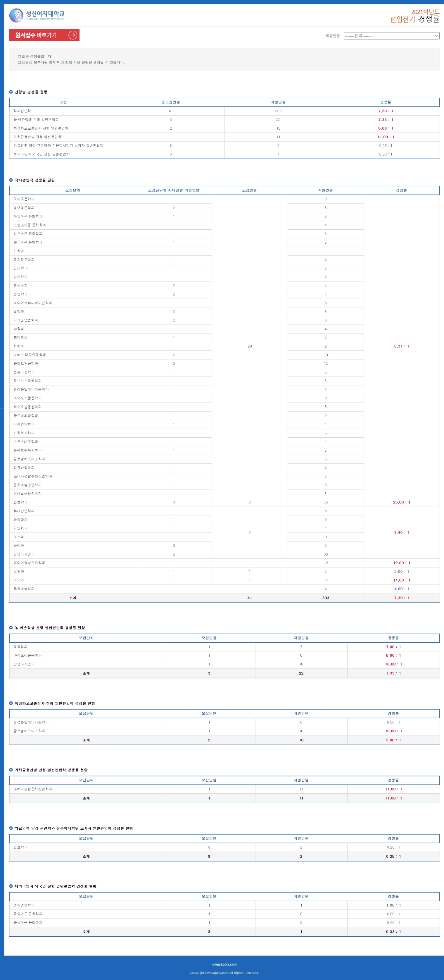Click the 의류산업학과 row

tap(224, 467)
